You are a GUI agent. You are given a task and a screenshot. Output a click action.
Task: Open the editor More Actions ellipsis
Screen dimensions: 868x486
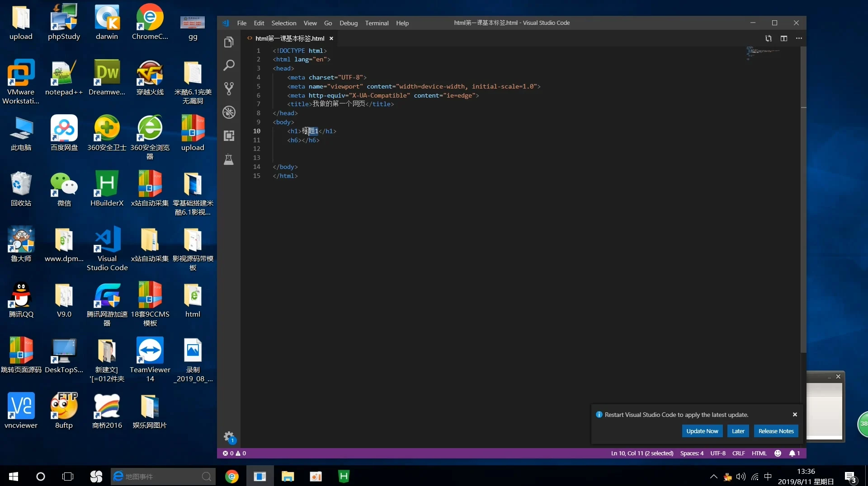click(x=799, y=38)
